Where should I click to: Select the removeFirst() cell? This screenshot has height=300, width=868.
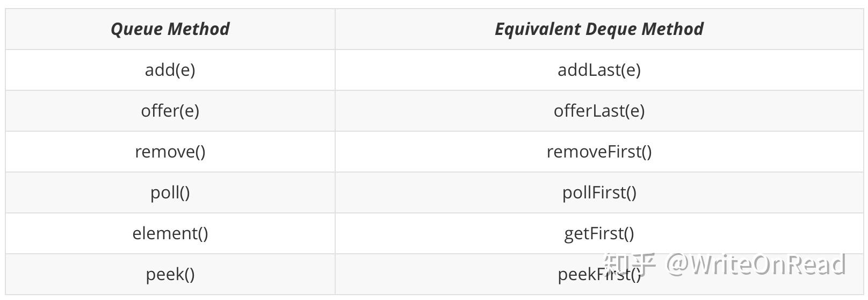[x=599, y=152]
